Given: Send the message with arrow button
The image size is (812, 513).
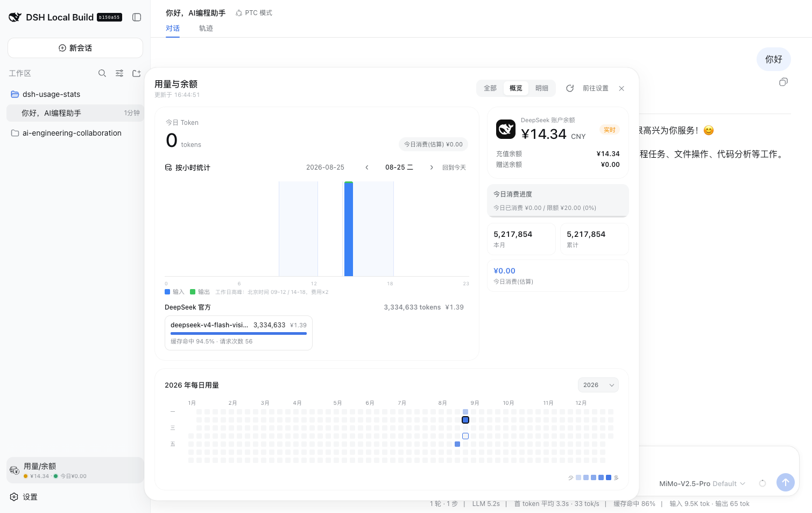Looking at the screenshot, I should 786,482.
